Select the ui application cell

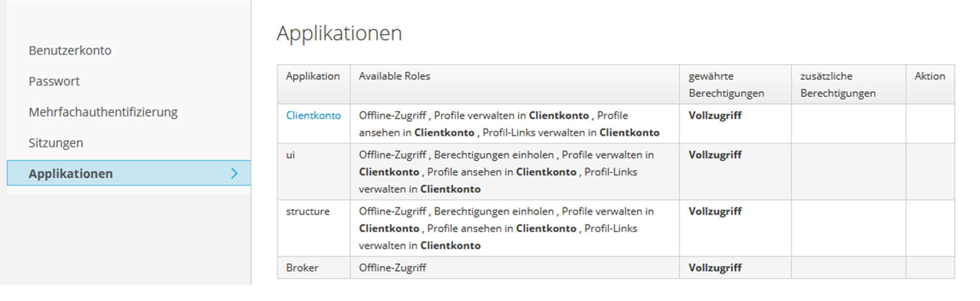coord(290,155)
